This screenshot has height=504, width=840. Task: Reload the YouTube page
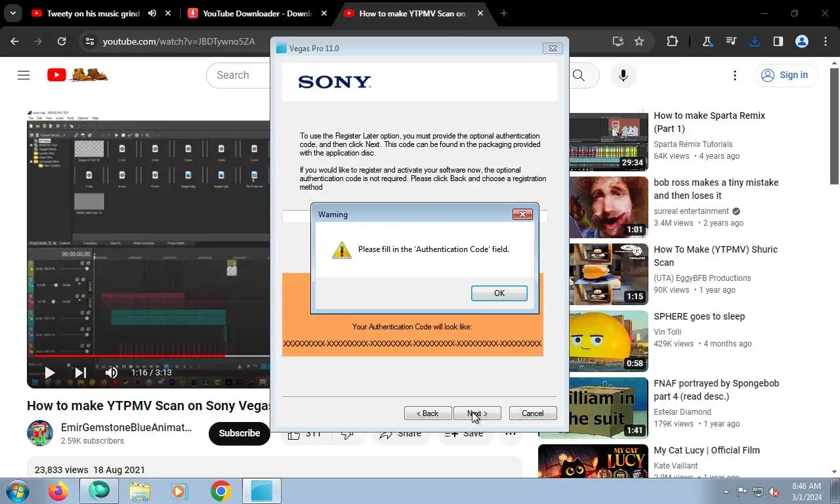[62, 41]
